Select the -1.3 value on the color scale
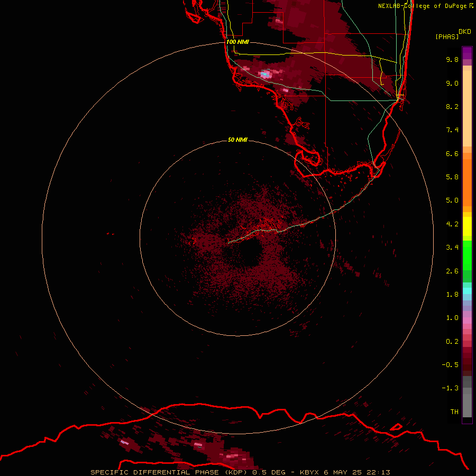 point(450,388)
